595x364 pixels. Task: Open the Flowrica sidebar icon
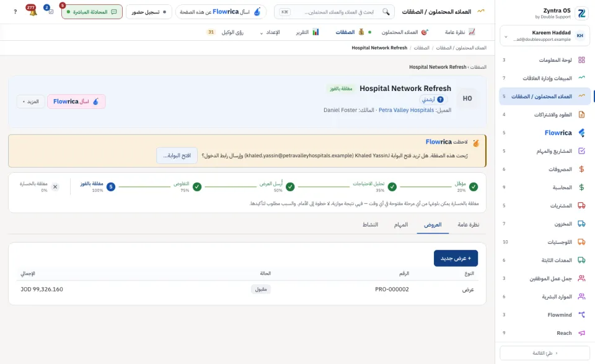point(581,132)
